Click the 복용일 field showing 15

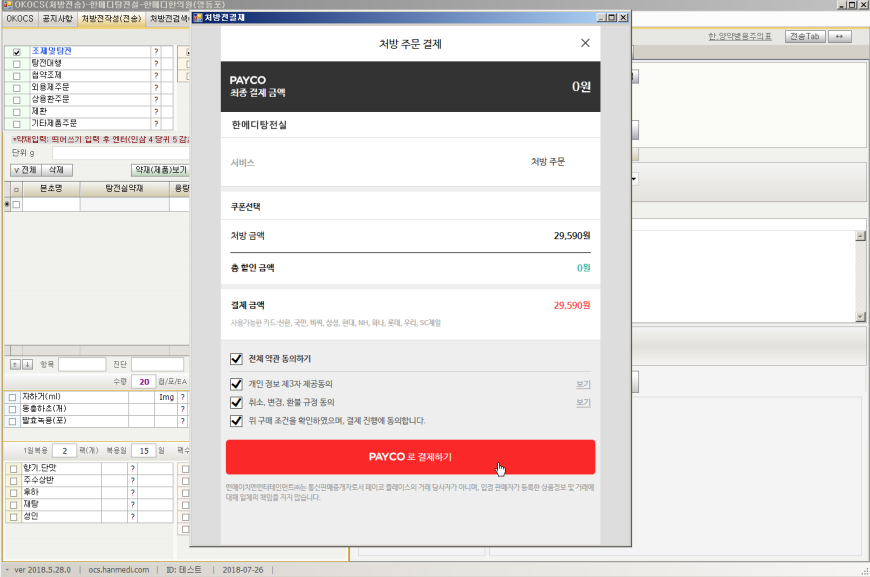(144, 451)
